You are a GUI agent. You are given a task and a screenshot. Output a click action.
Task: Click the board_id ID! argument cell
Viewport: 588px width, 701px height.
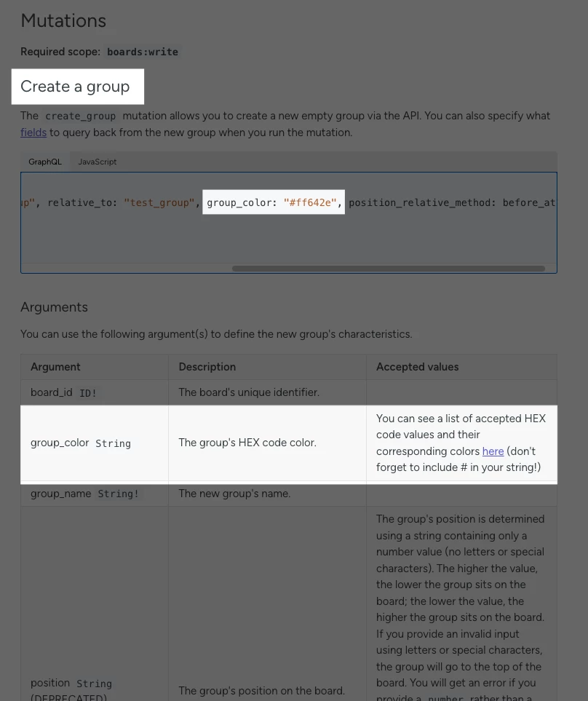click(x=95, y=392)
